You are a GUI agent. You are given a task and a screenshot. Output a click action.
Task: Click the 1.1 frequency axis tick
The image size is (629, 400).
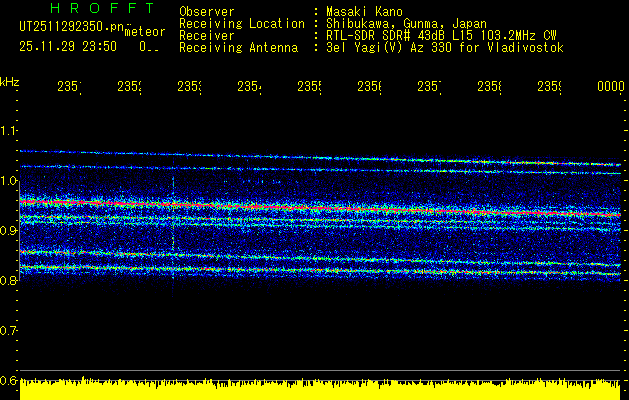point(9,131)
